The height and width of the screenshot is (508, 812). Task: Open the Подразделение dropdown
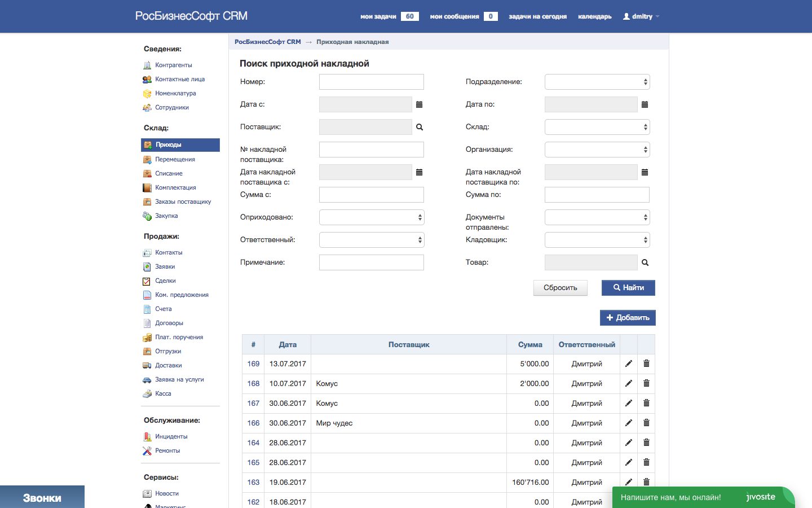pyautogui.click(x=597, y=82)
